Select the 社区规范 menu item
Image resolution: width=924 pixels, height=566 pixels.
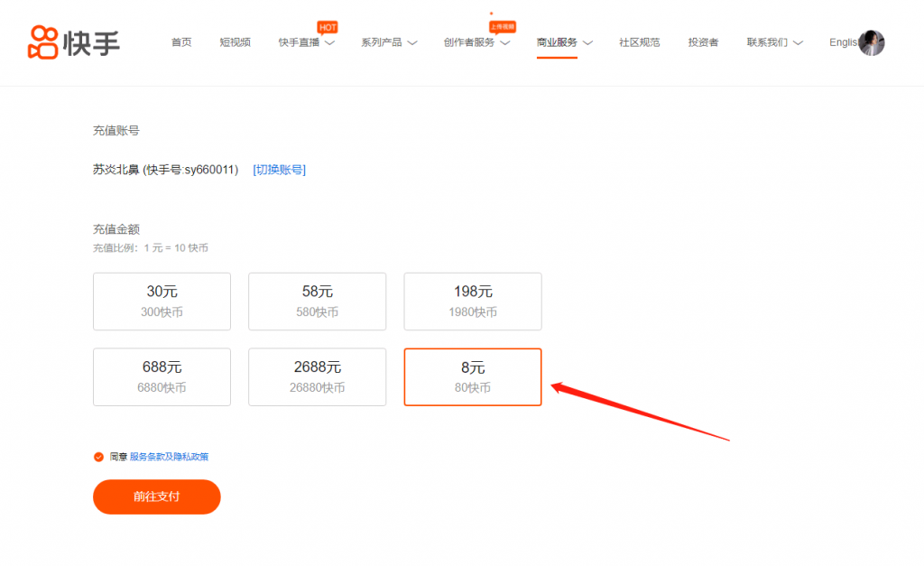coord(639,42)
